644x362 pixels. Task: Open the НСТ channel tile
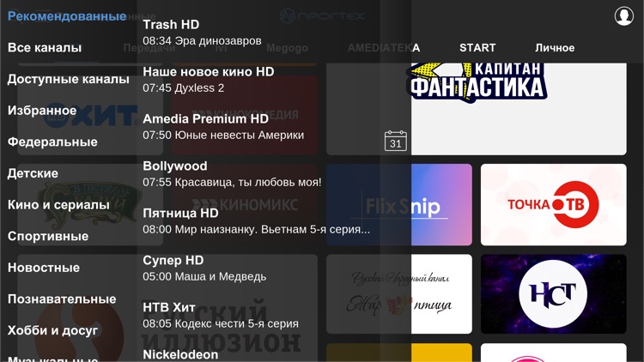point(554,294)
